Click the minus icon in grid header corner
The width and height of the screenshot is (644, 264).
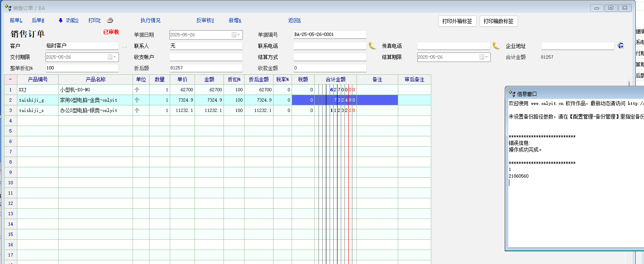point(10,79)
